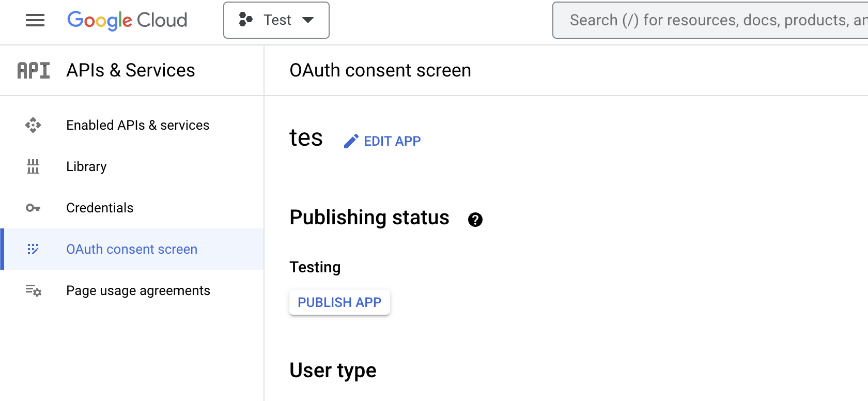This screenshot has width=868, height=401.
Task: Open Page usage agreements
Action: pyautogui.click(x=138, y=290)
